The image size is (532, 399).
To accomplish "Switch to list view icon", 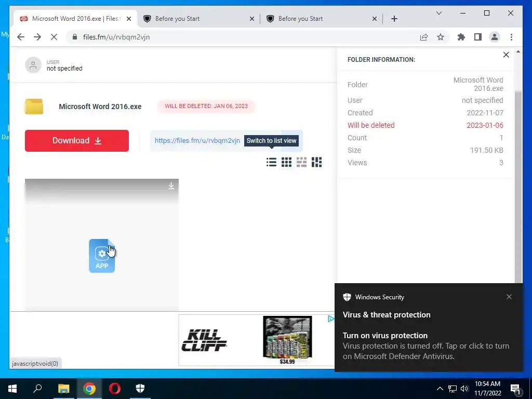I will click(271, 162).
